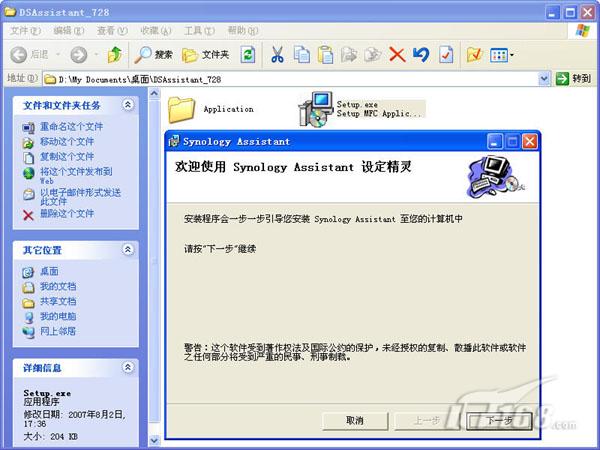Open the 收藏(A) menu

click(x=155, y=31)
